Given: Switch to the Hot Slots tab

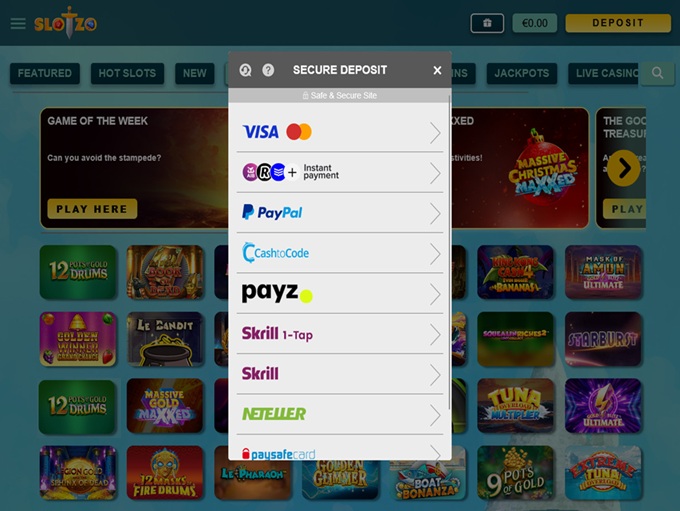Looking at the screenshot, I should point(127,73).
